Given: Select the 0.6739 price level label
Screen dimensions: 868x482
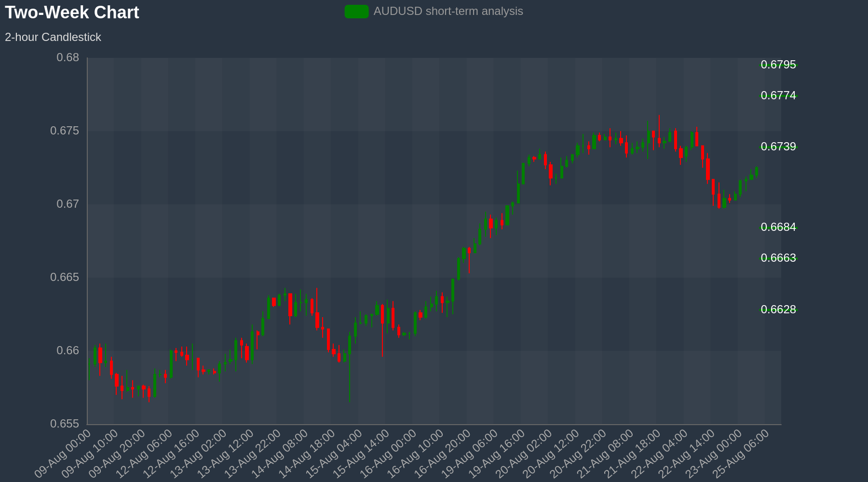Looking at the screenshot, I should (778, 147).
